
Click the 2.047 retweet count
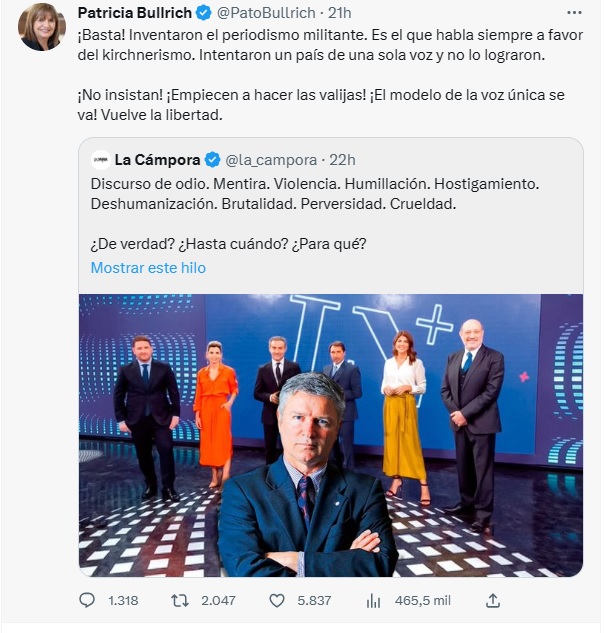[x=217, y=601]
